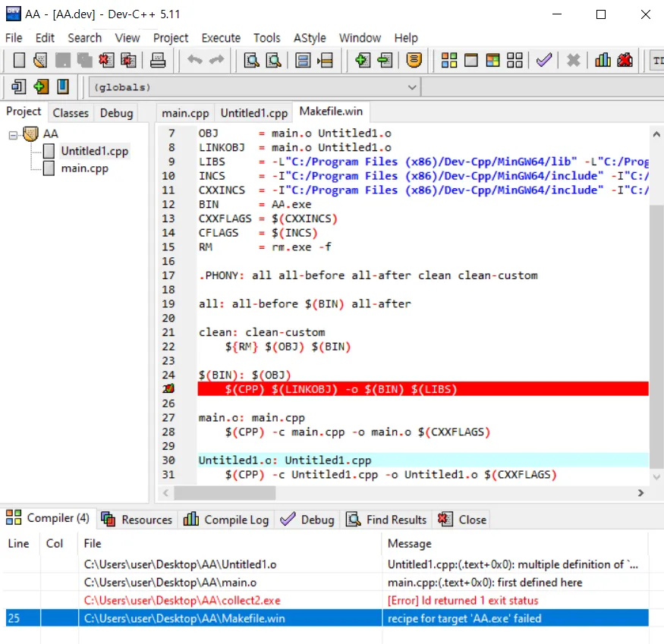Toggle the breakpoint marker on line 25
The height and width of the screenshot is (644, 664).
tap(169, 388)
